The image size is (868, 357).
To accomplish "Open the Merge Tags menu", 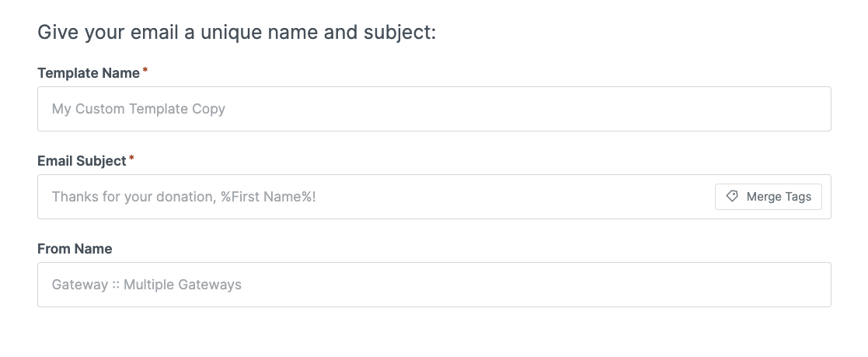I will click(769, 197).
